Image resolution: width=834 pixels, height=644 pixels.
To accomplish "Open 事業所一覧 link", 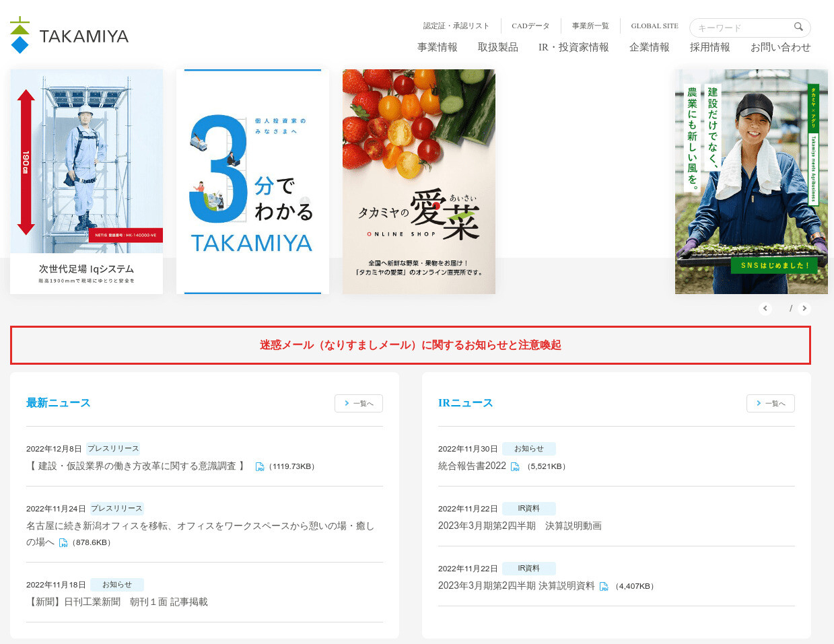I will (x=590, y=26).
